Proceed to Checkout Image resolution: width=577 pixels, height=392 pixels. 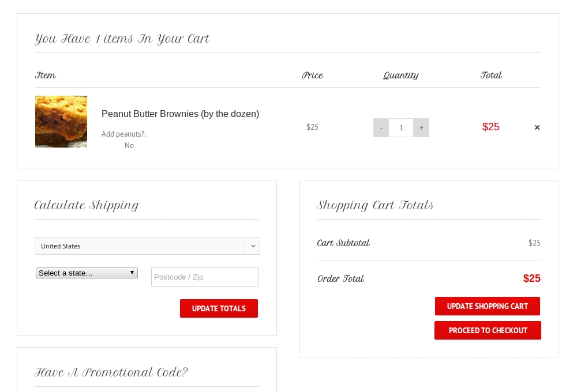488,330
